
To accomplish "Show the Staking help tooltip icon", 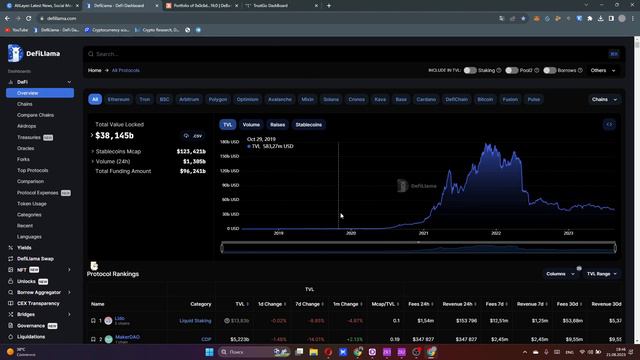I will pyautogui.click(x=499, y=70).
